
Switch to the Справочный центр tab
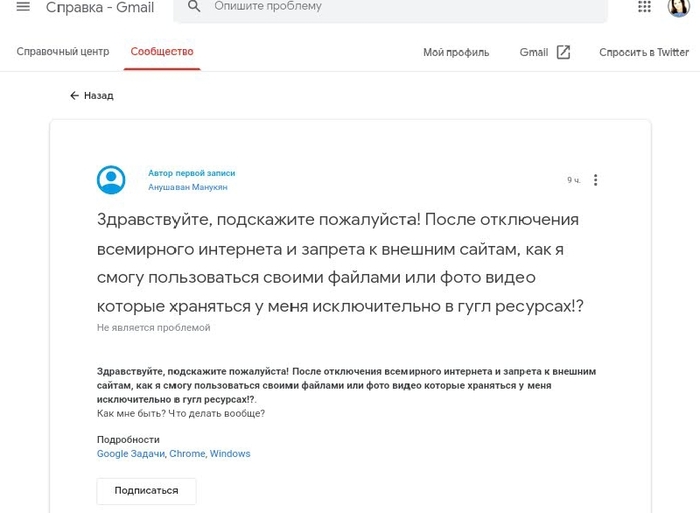[61, 52]
